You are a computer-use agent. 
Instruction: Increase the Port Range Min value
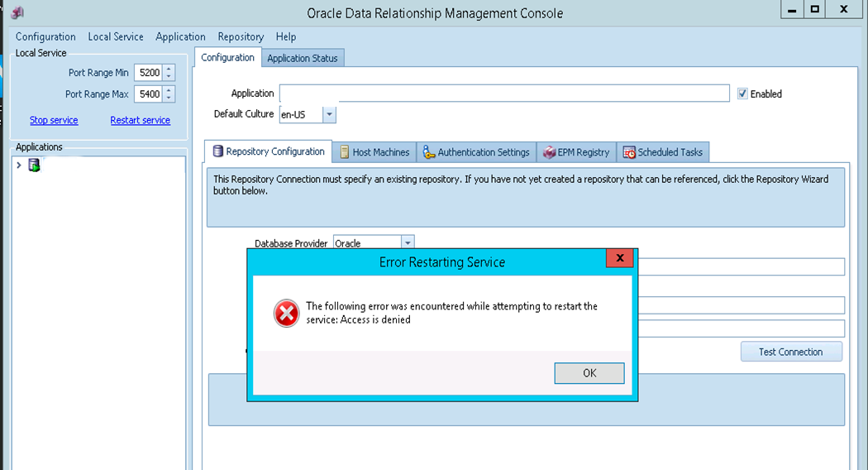[169, 69]
